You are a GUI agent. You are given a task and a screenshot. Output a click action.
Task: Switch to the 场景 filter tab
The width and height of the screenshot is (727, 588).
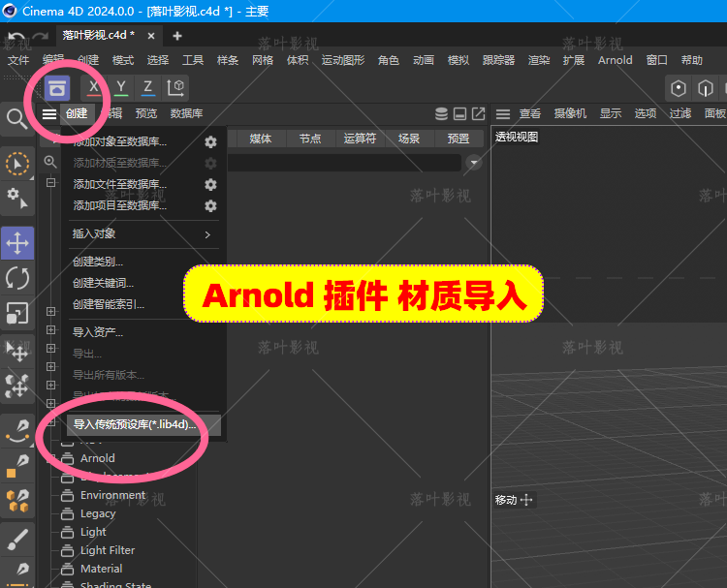pyautogui.click(x=409, y=139)
